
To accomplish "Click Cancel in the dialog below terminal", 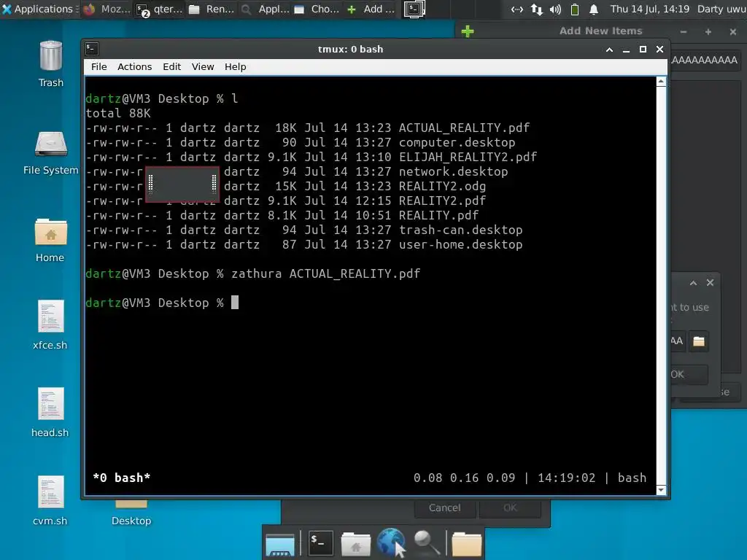I will coord(444,508).
